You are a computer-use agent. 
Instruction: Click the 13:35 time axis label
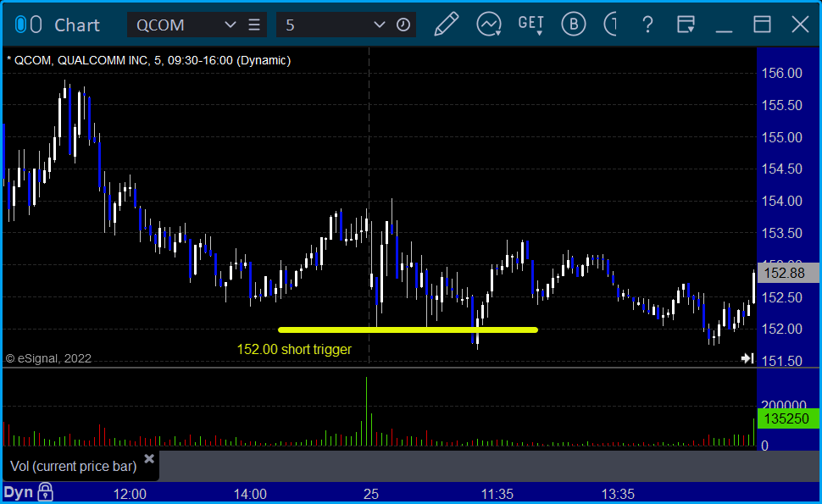point(618,494)
